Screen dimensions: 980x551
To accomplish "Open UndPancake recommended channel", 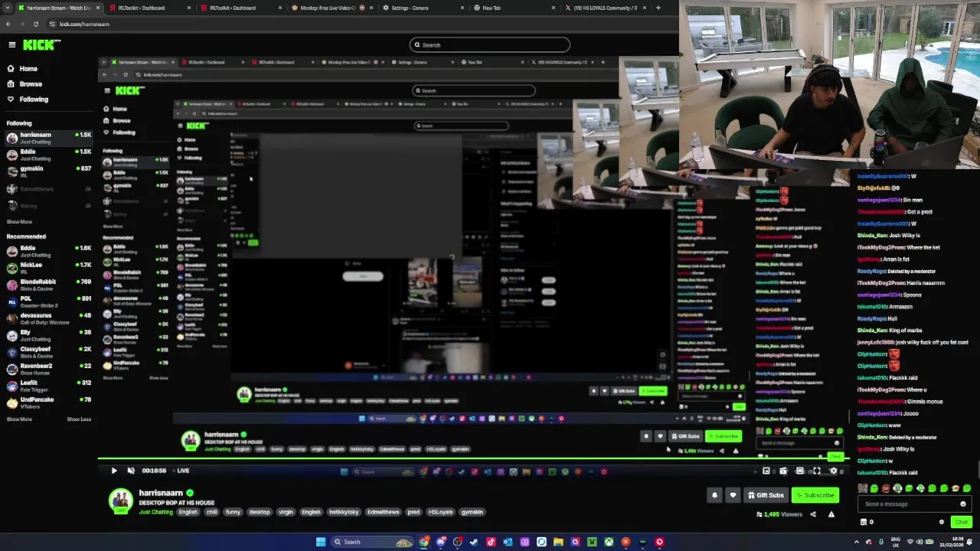I will [47, 403].
